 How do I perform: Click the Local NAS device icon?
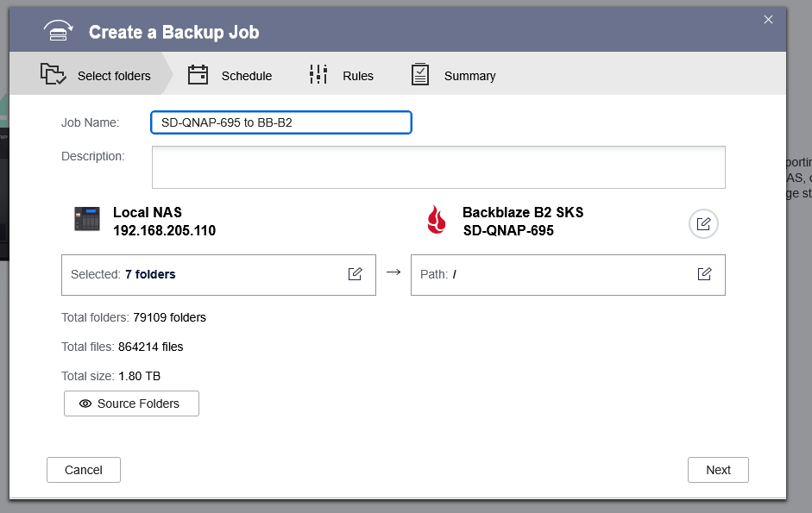click(87, 220)
